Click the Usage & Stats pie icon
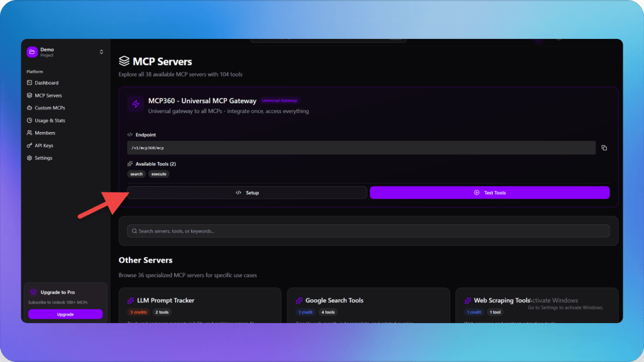 [x=30, y=121]
